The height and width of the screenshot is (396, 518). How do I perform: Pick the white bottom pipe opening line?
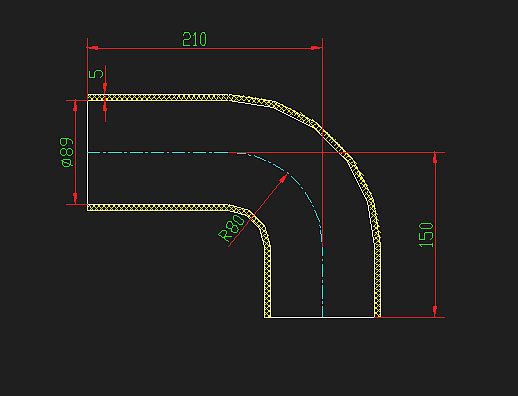[322, 317]
